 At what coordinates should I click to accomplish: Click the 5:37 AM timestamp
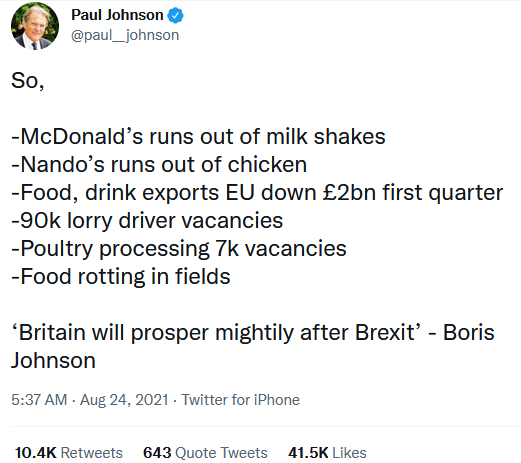(x=39, y=400)
